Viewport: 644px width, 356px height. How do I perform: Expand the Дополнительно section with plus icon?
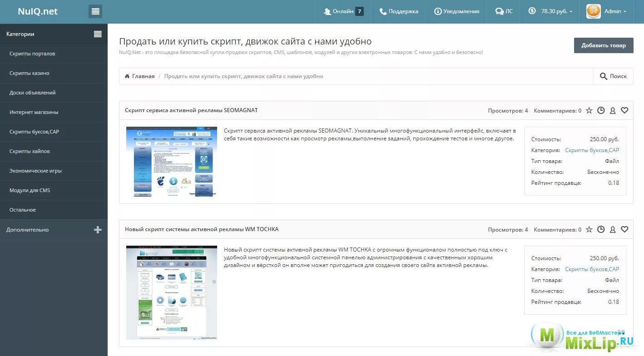(98, 230)
